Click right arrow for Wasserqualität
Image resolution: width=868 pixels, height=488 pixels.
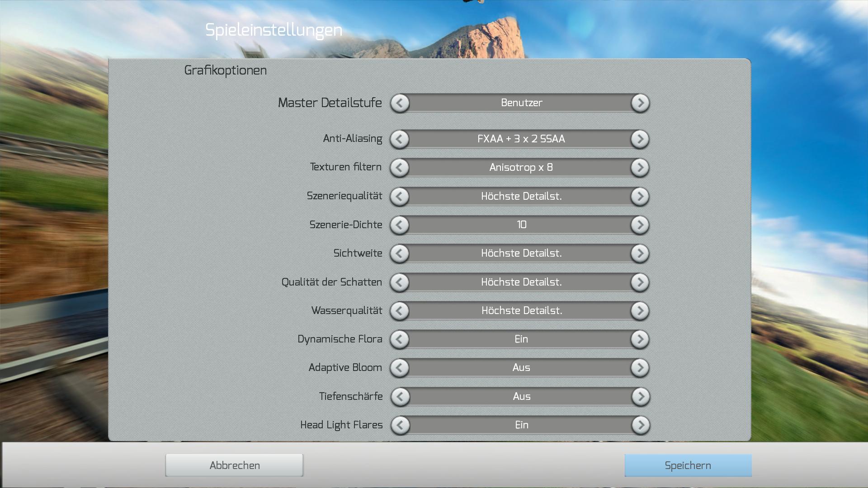(640, 311)
